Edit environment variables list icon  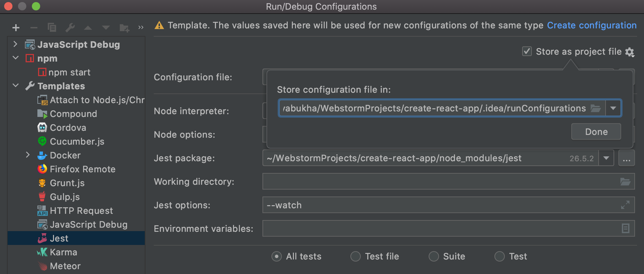click(x=626, y=228)
